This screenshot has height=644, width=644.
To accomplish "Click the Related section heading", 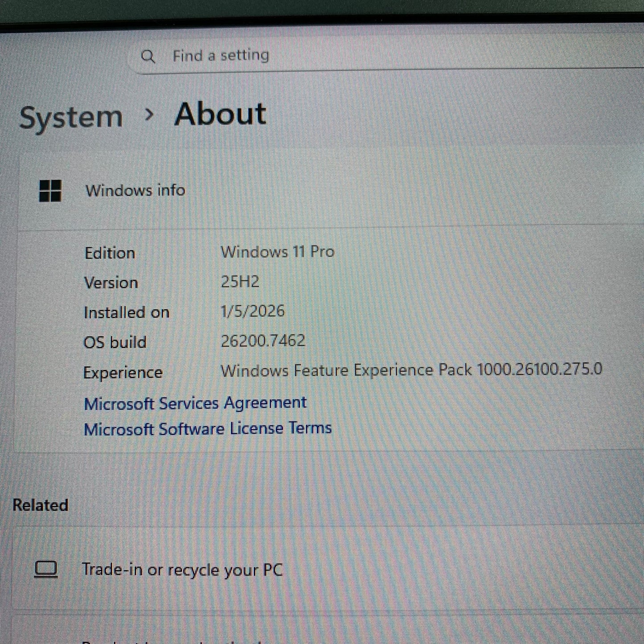I will pyautogui.click(x=41, y=505).
